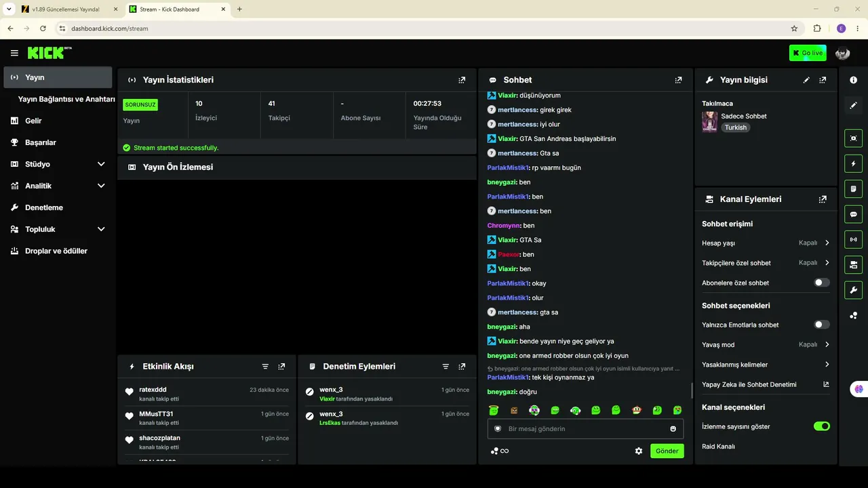Click Raid Kanalı option
Image resolution: width=868 pixels, height=488 pixels.
pos(718,447)
